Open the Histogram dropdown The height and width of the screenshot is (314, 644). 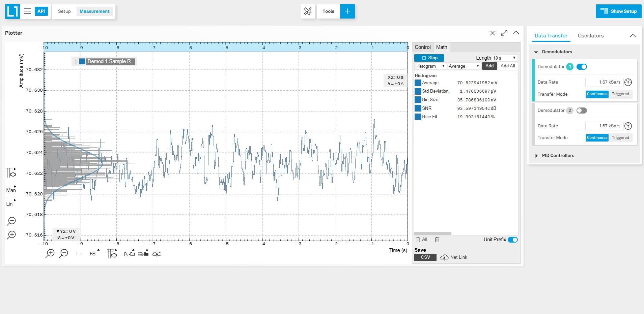pos(430,66)
